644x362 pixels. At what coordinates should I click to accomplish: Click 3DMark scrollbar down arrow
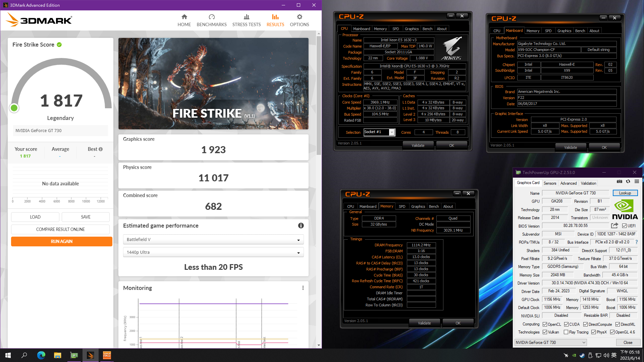pos(319,345)
